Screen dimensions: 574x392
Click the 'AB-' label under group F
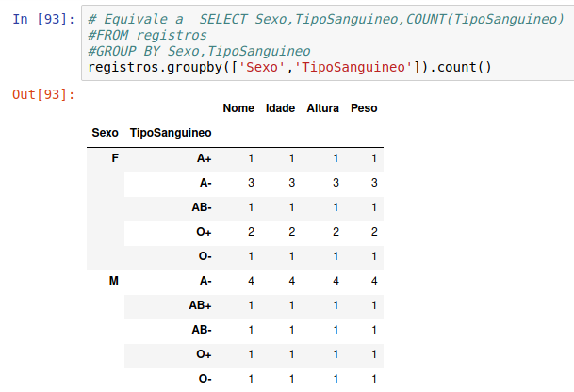[202, 207]
